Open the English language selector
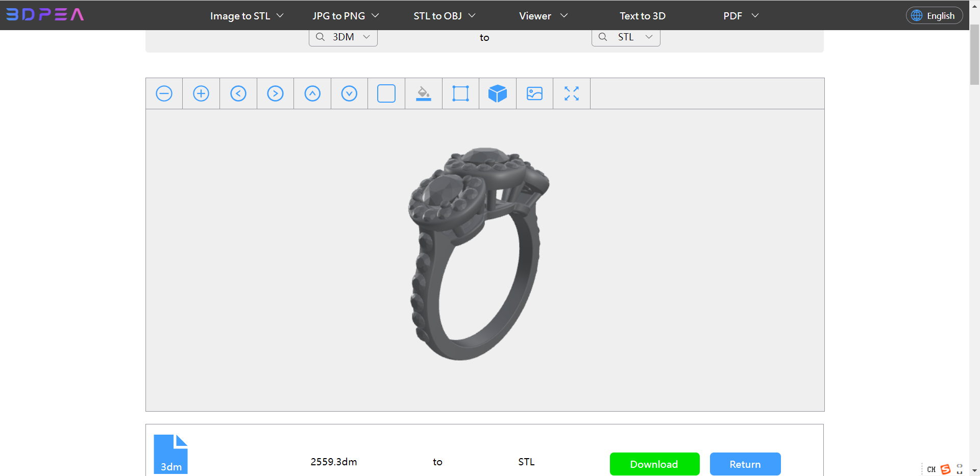Viewport: 980px width, 476px height. click(934, 15)
